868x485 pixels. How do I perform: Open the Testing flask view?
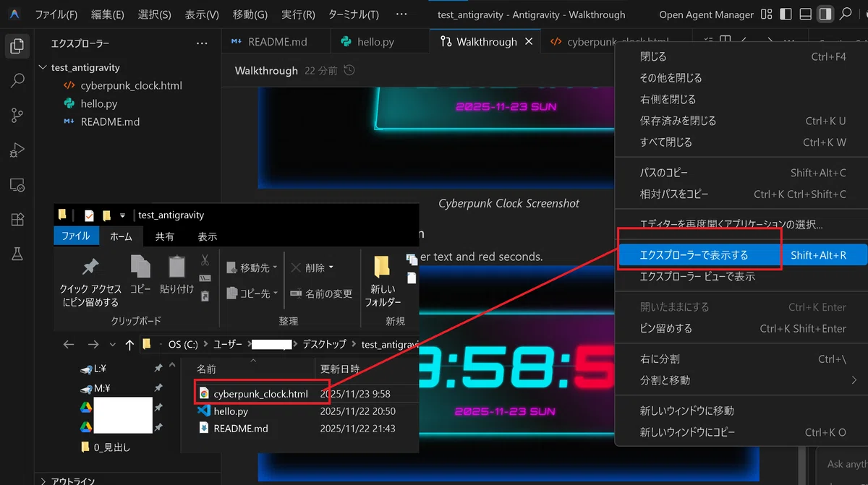tap(17, 254)
